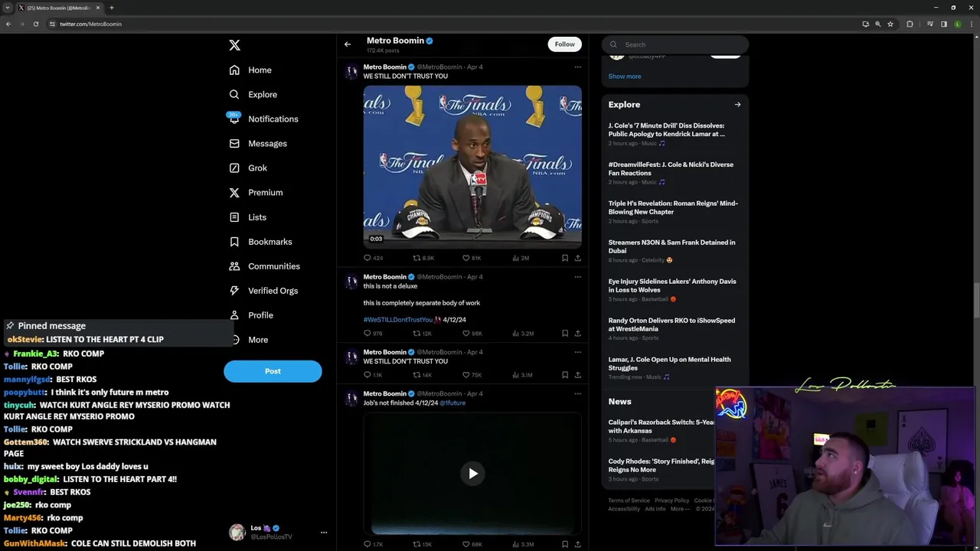Open the browser extensions puzzle icon

(910, 24)
